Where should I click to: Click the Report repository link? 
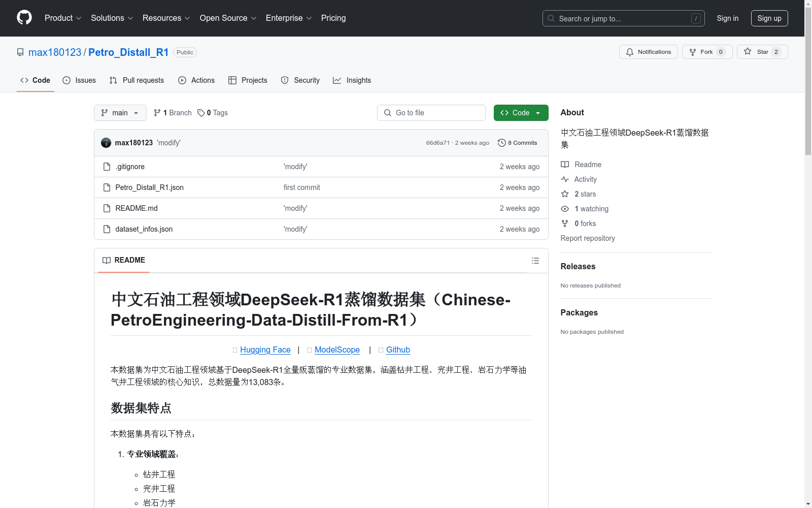coord(588,238)
